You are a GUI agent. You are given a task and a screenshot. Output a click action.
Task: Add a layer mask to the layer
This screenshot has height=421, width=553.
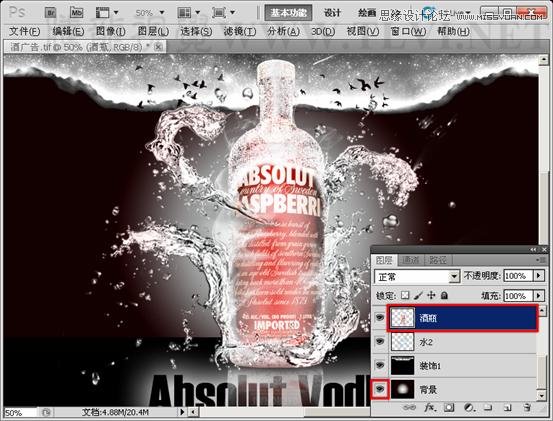449,407
